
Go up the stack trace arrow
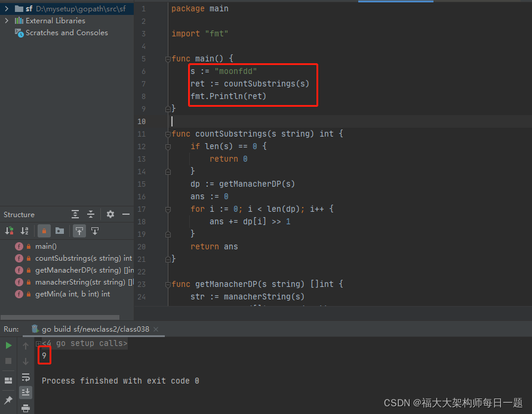click(x=26, y=345)
